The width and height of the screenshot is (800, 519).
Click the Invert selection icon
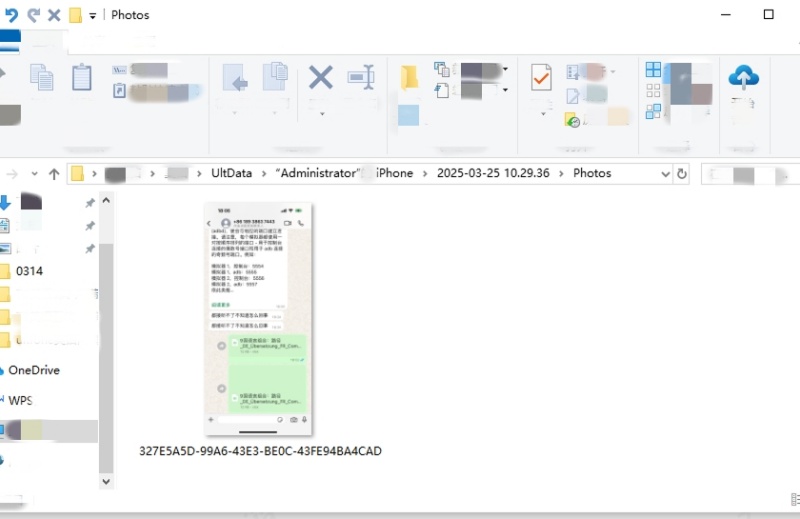(653, 111)
